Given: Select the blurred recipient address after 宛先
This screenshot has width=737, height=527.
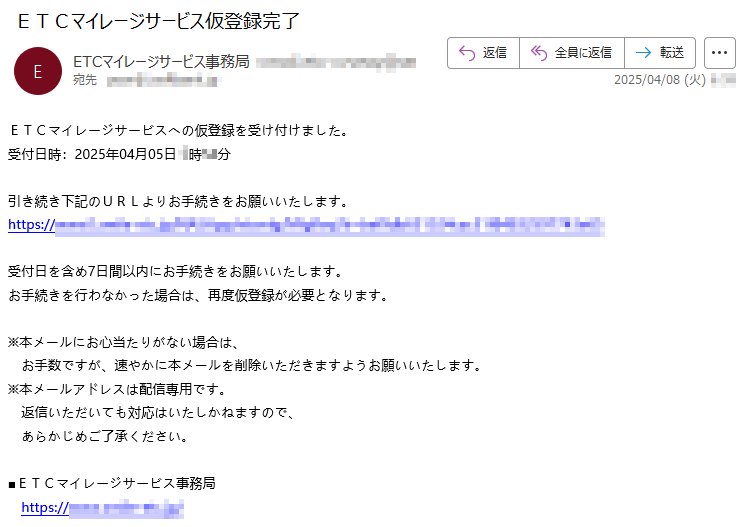Looking at the screenshot, I should (163, 81).
